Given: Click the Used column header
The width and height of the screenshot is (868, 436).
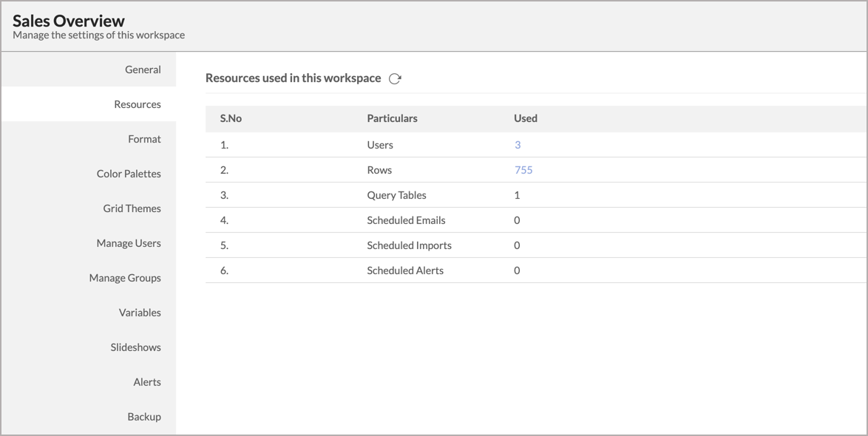Looking at the screenshot, I should (525, 118).
